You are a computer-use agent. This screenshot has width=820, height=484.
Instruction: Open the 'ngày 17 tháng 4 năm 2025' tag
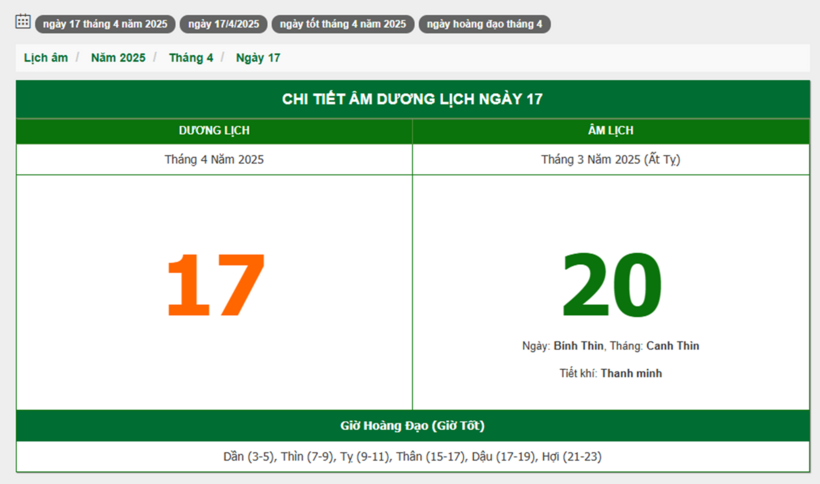coord(105,24)
